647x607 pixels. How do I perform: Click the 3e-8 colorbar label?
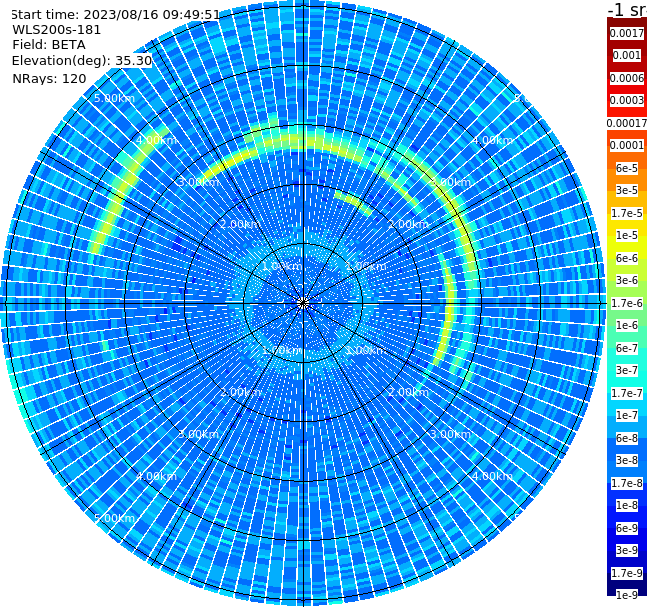627,460
